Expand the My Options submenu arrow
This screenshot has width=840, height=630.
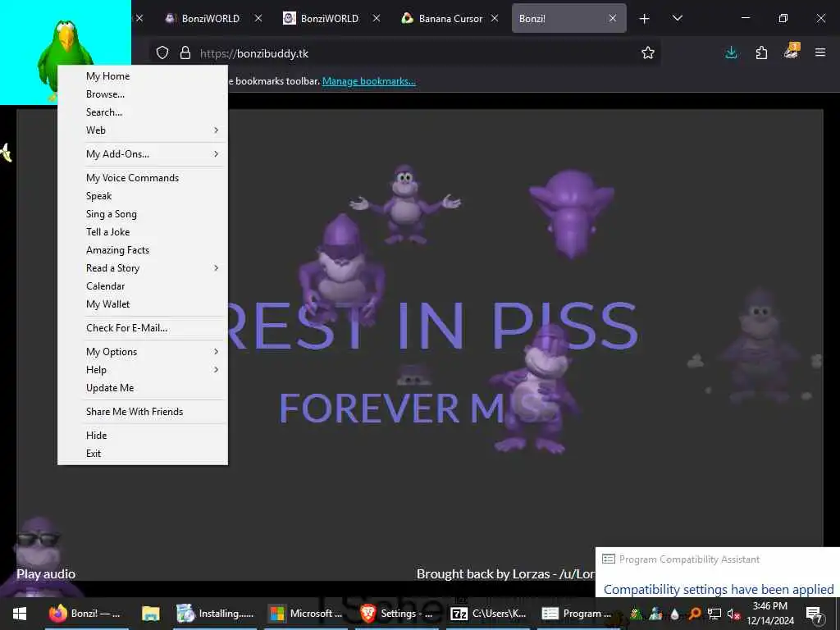[216, 351]
